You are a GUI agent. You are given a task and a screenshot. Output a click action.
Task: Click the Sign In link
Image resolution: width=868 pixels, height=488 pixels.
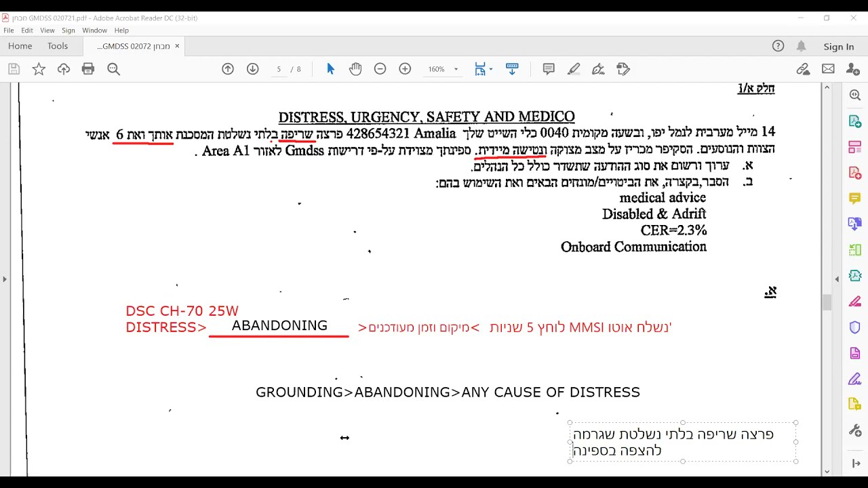839,47
